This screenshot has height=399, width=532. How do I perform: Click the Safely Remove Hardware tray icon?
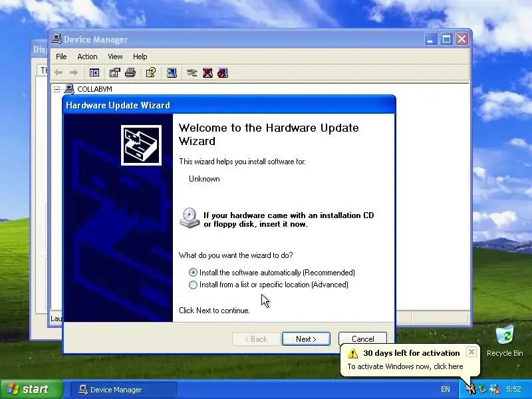click(482, 389)
